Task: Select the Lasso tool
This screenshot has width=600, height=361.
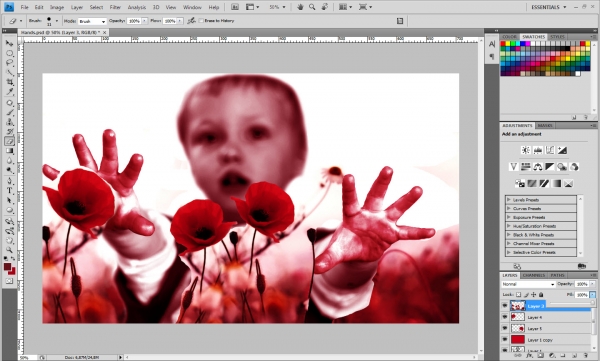Action: [x=9, y=63]
